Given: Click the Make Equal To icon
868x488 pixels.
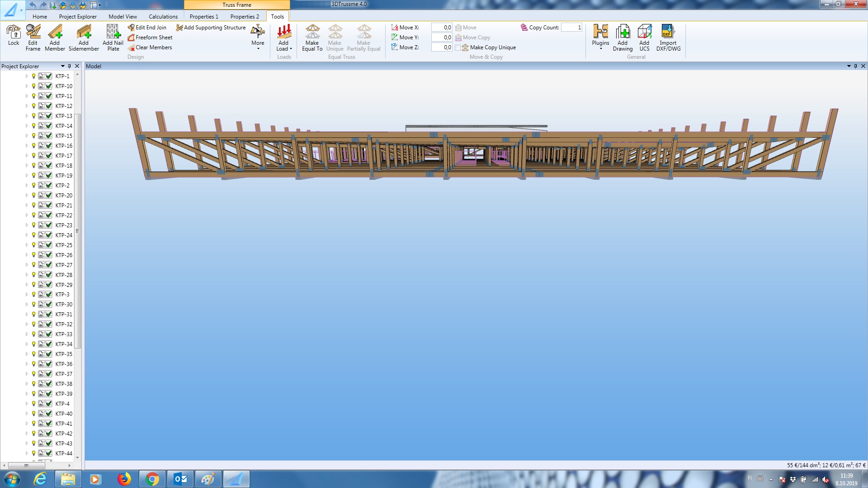Looking at the screenshot, I should [312, 32].
